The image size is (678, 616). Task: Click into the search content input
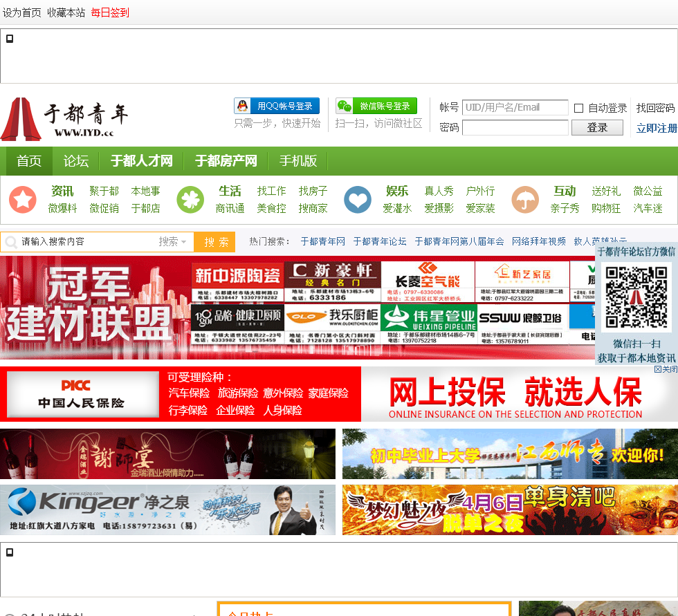coord(86,241)
